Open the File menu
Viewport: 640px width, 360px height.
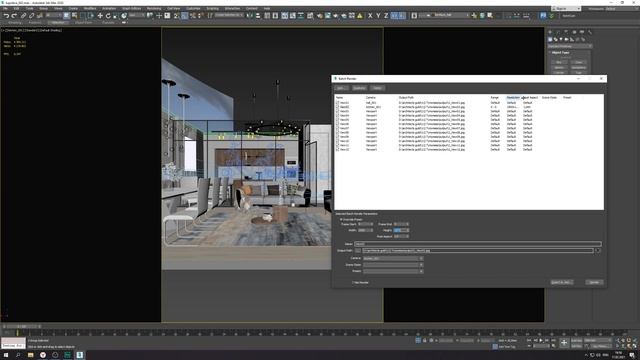click(x=5, y=8)
